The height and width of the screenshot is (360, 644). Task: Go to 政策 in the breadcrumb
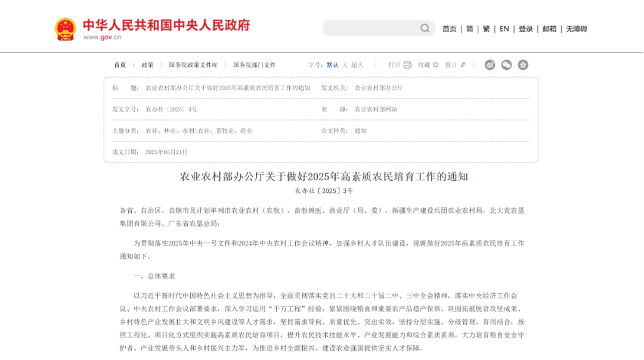point(147,65)
